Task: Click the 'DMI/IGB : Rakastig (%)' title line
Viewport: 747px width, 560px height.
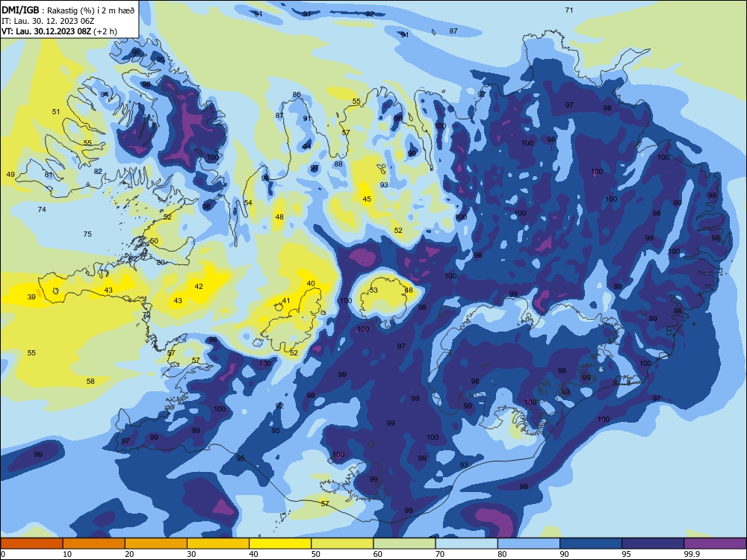Action: [x=68, y=10]
